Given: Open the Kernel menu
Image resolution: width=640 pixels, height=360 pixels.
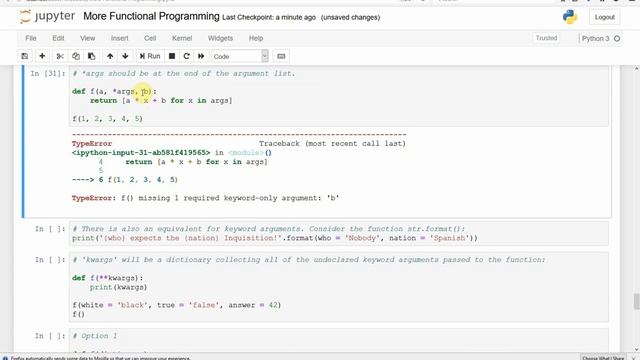Looking at the screenshot, I should point(182,38).
